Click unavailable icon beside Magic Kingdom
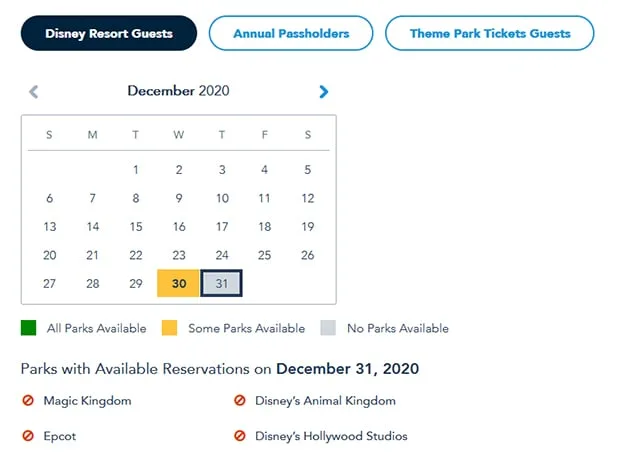Viewport: 640px width, 457px height. 28,400
